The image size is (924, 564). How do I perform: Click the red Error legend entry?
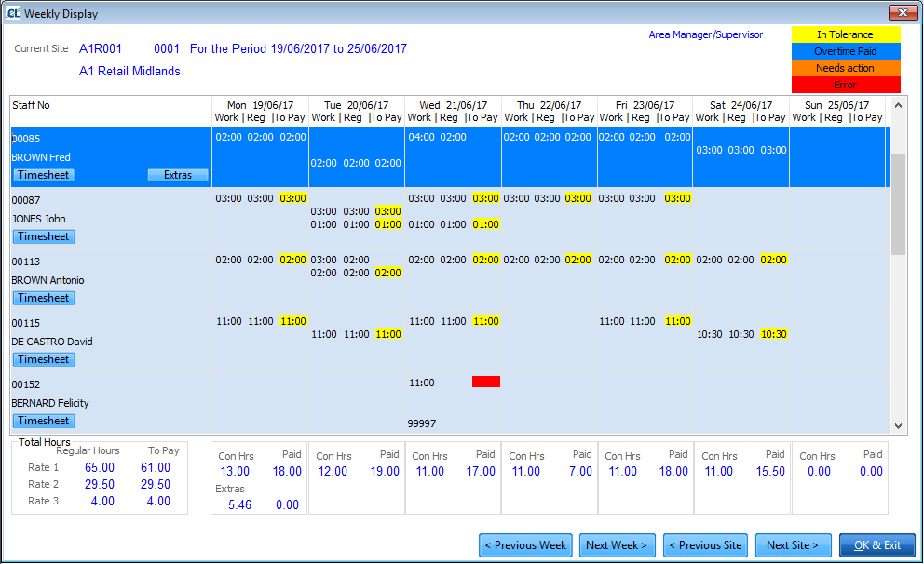tap(846, 84)
